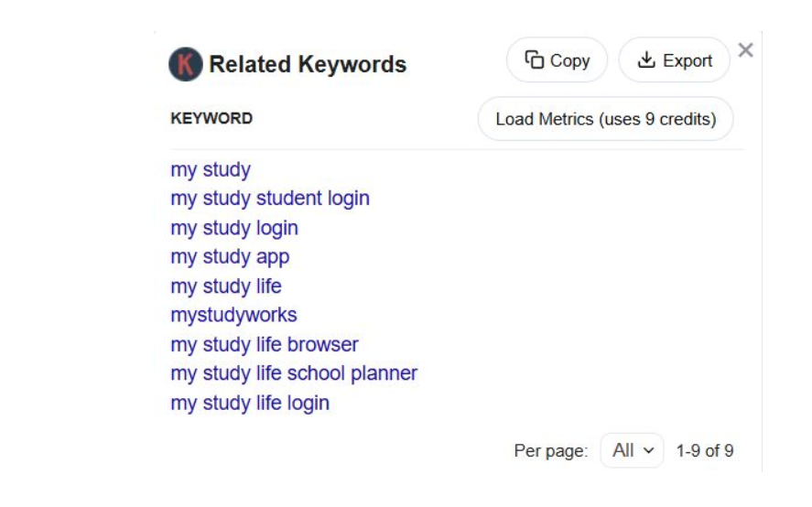The height and width of the screenshot is (507, 812).
Task: Click the copy icon to copy keywords
Action: click(x=535, y=60)
